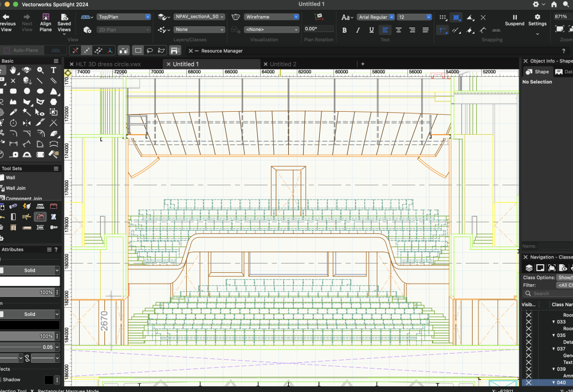The height and width of the screenshot is (392, 573).
Task: Pick the Eyedropper tool
Action: (x=13, y=111)
